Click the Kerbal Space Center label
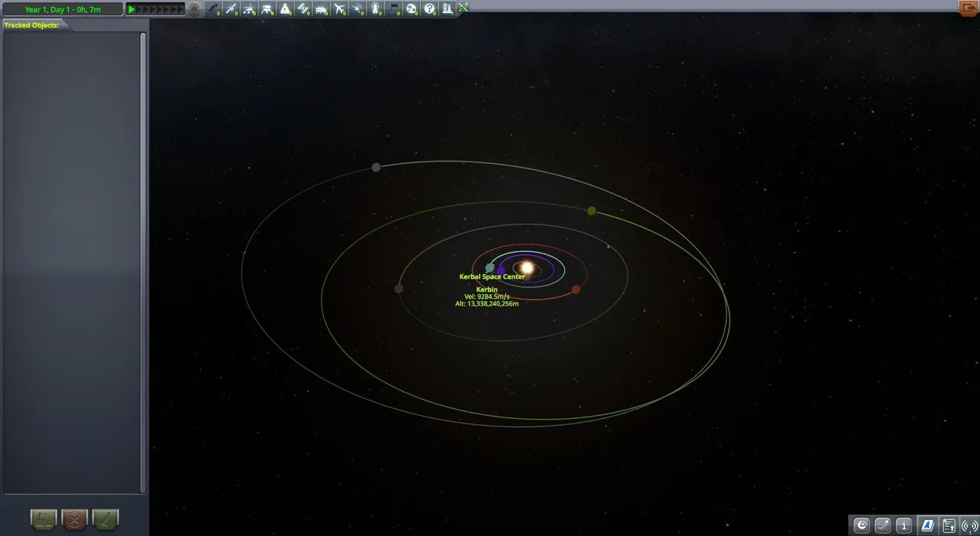Image resolution: width=980 pixels, height=536 pixels. click(492, 276)
